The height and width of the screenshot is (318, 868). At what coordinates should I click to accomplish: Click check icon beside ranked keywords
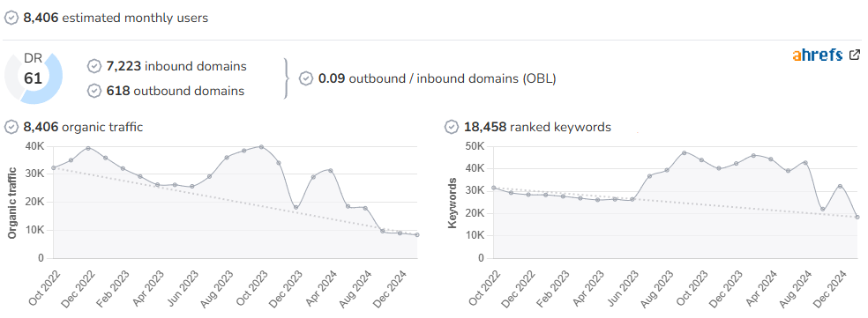point(452,127)
